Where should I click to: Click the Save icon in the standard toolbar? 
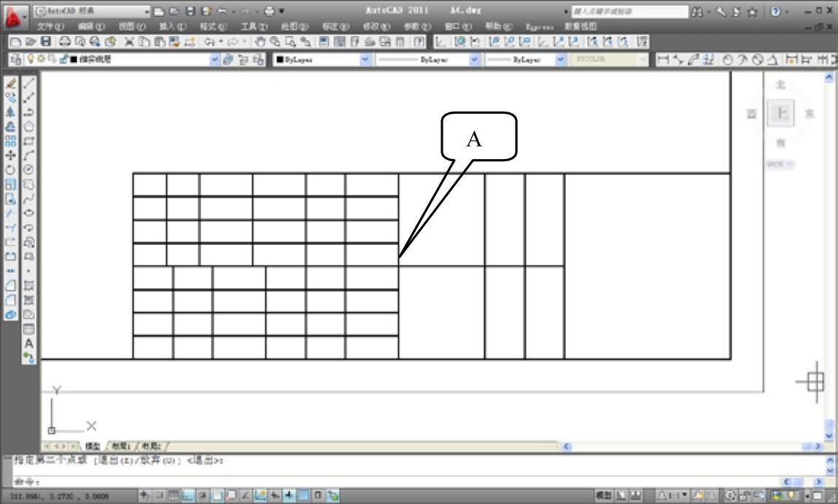point(46,42)
